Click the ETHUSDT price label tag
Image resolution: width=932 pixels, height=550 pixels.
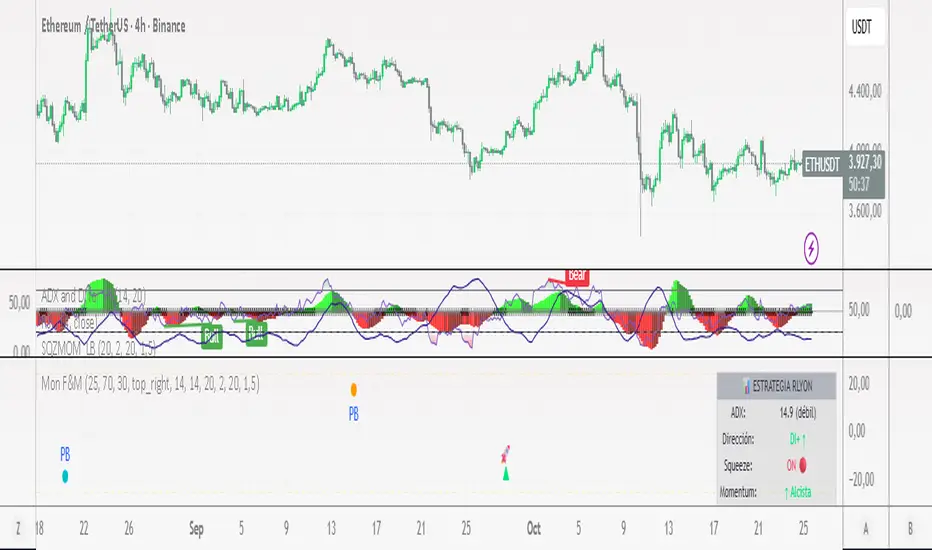coord(822,165)
